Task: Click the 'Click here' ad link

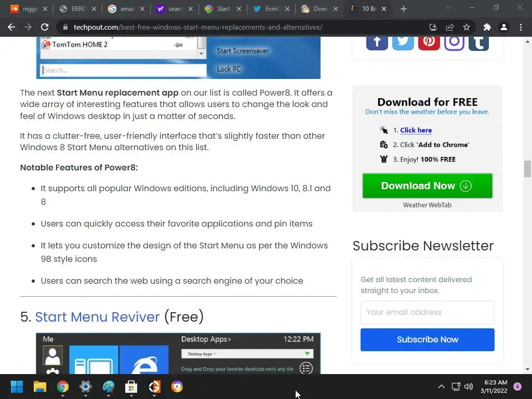Action: [x=416, y=130]
